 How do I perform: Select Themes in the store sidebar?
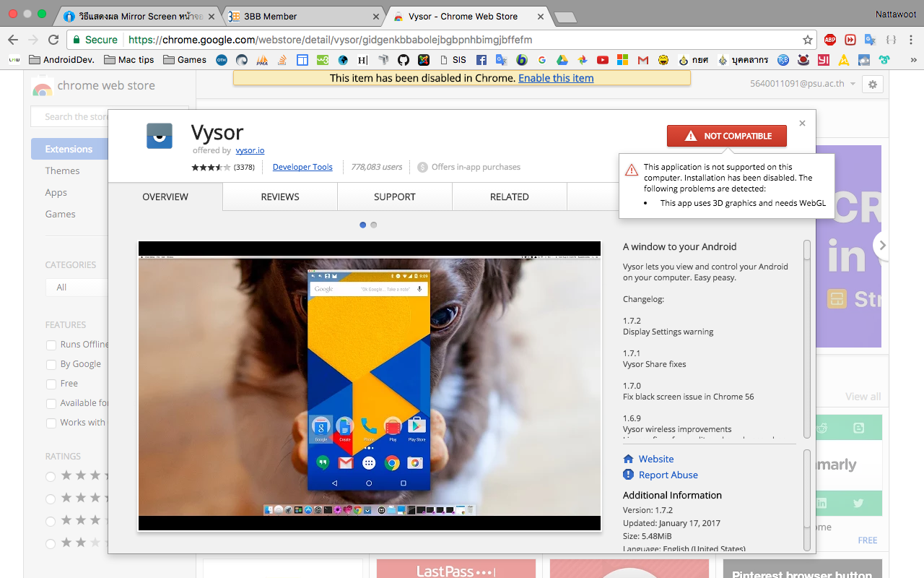tap(62, 171)
